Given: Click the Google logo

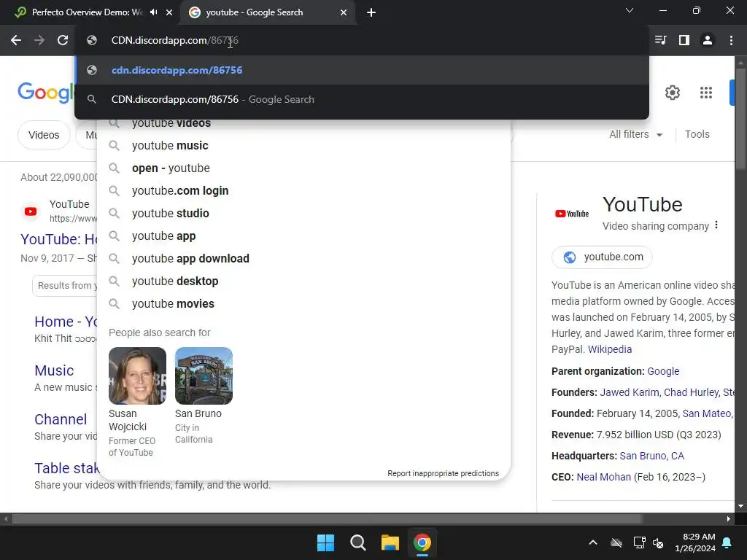Looking at the screenshot, I should pos(46,92).
